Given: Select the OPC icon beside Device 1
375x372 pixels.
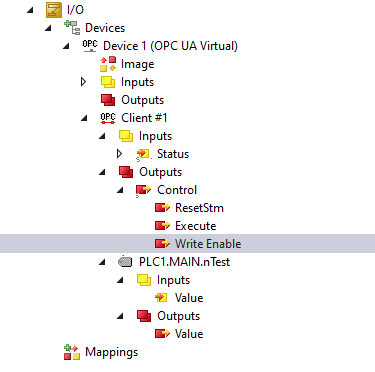Looking at the screenshot, I should click(90, 46).
